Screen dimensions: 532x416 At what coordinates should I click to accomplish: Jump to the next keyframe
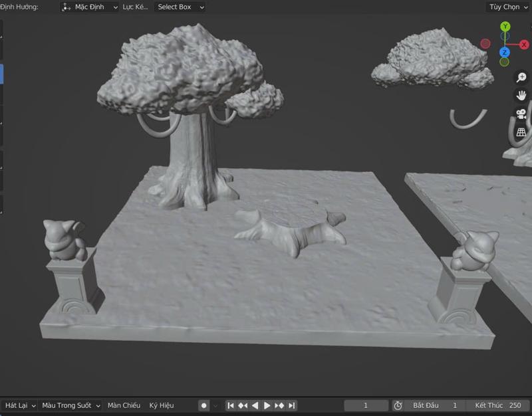279,405
